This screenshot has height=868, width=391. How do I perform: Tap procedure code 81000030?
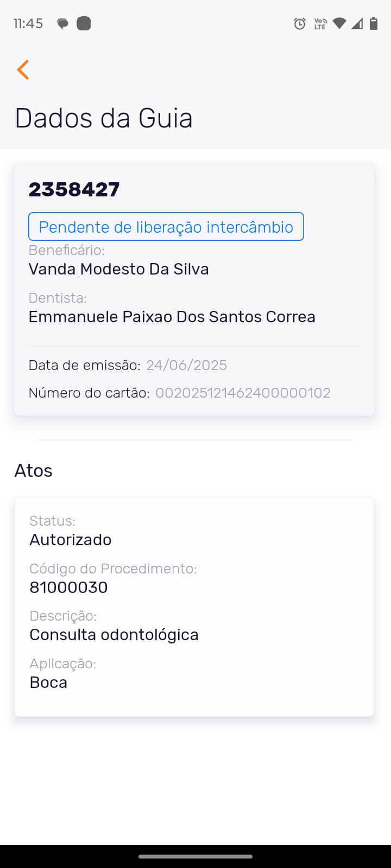coord(68,587)
